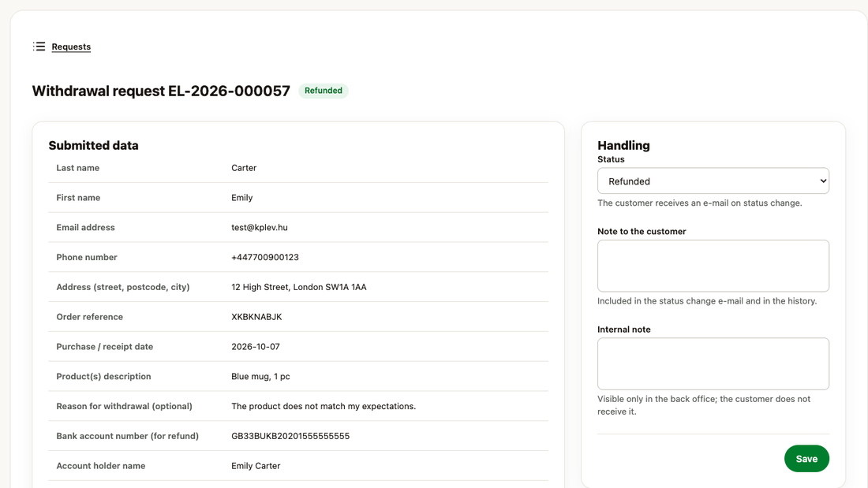868x488 pixels.
Task: Click the email value test@kplev.hu
Action: (259, 227)
